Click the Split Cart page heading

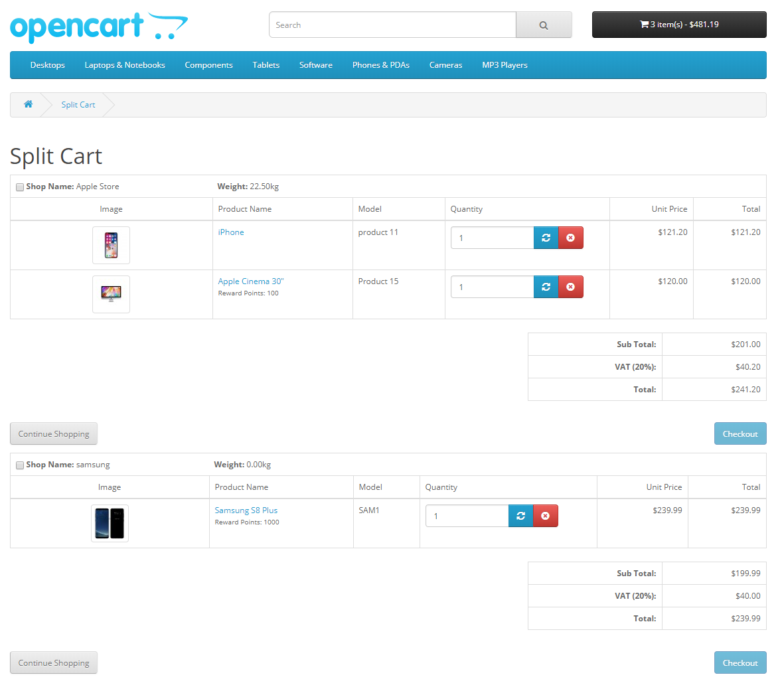coord(56,157)
